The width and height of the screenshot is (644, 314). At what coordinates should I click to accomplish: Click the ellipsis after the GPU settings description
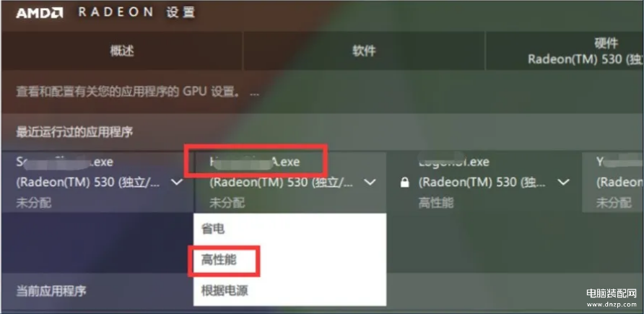(254, 92)
